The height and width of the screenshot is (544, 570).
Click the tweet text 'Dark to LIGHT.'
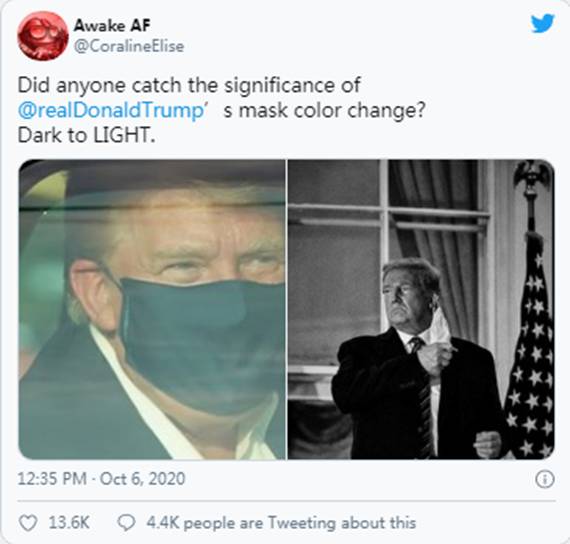(x=87, y=136)
